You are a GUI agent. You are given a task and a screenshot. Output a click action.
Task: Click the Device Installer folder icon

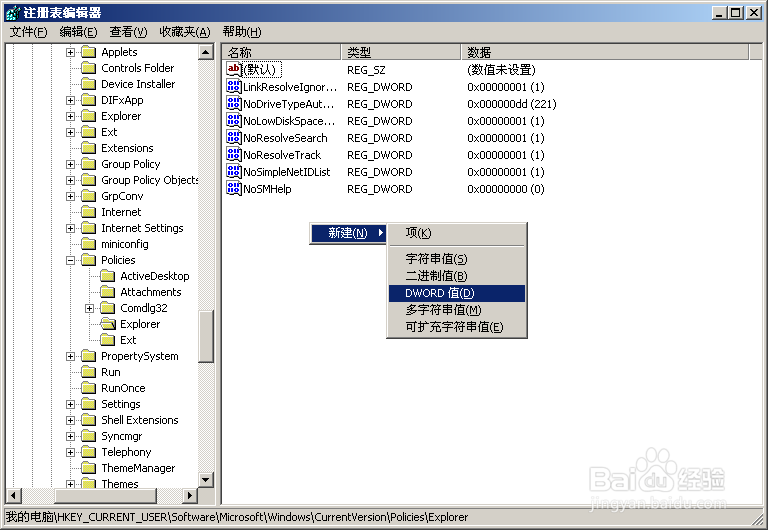[x=89, y=84]
